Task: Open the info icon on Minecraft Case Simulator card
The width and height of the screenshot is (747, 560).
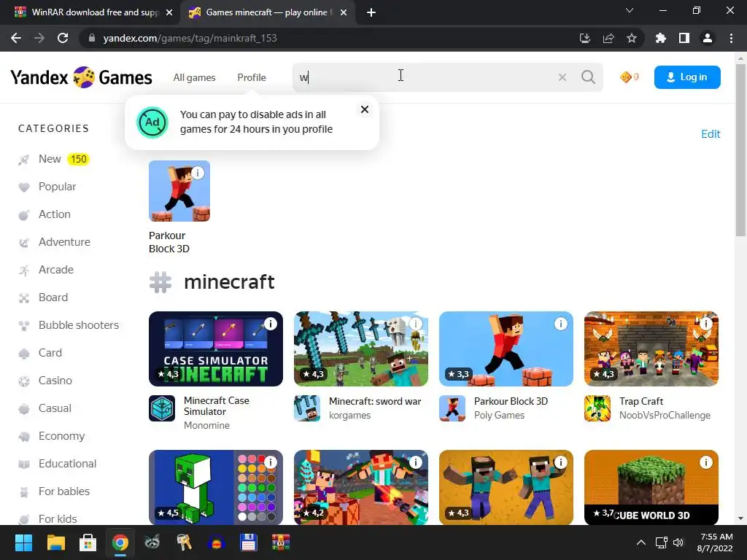Action: click(270, 324)
